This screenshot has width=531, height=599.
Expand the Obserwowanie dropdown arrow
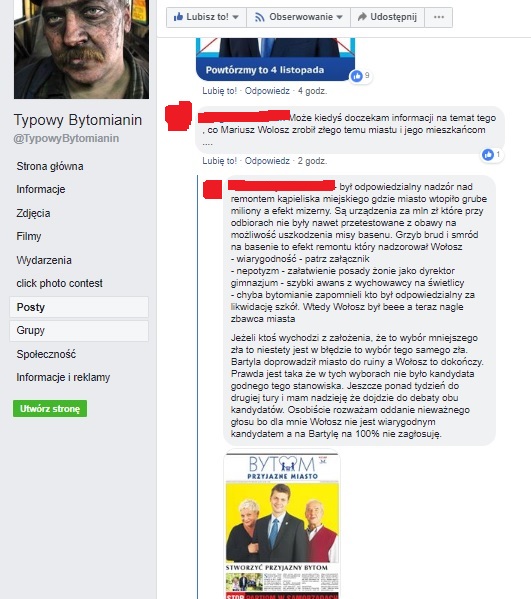[340, 17]
